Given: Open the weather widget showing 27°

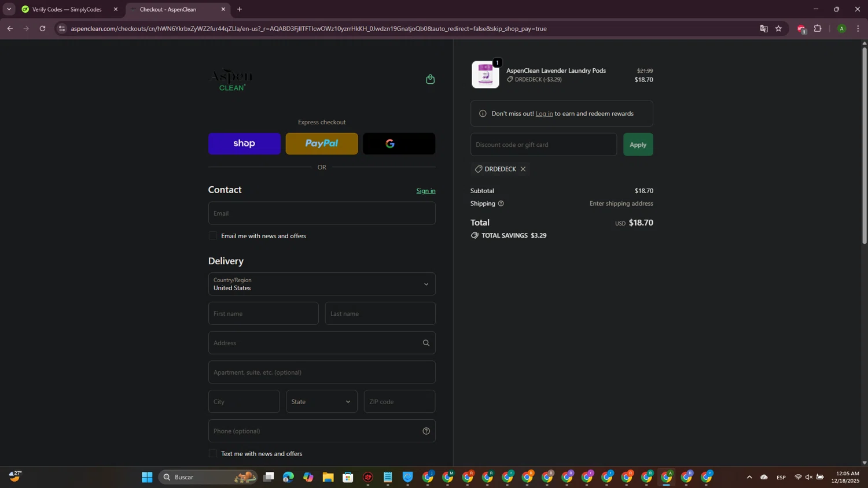Looking at the screenshot, I should pyautogui.click(x=16, y=476).
